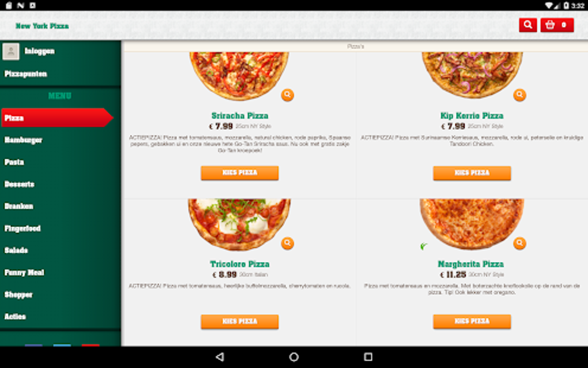Choose Kies Pizza for Margherita Pizza
588x368 pixels.
pyautogui.click(x=472, y=321)
